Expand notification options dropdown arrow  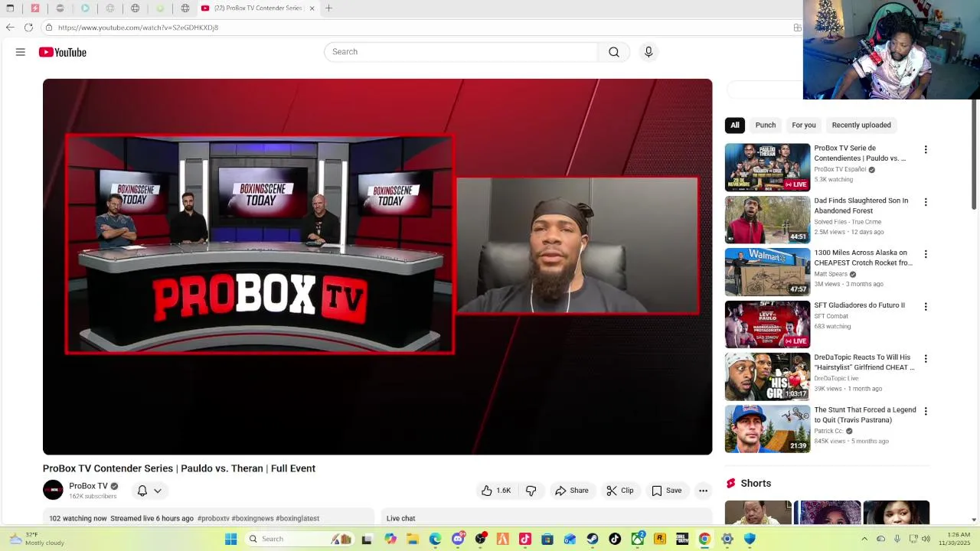[158, 491]
